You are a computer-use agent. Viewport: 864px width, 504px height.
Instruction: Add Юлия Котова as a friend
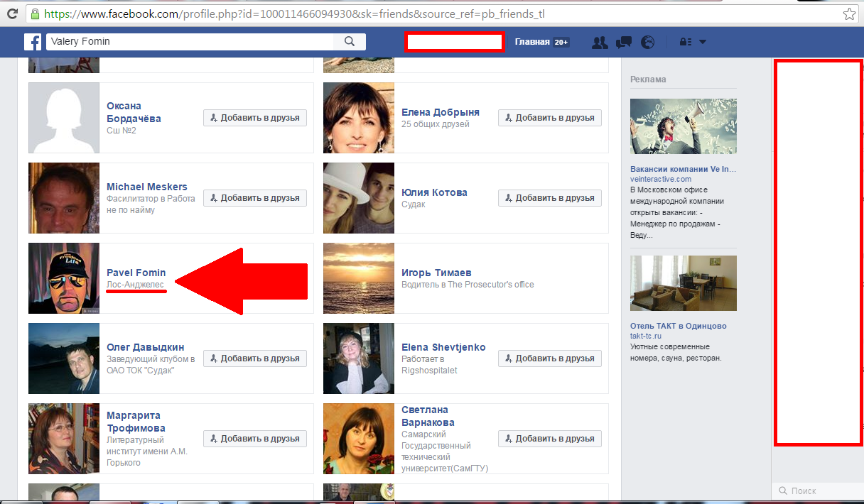[550, 198]
